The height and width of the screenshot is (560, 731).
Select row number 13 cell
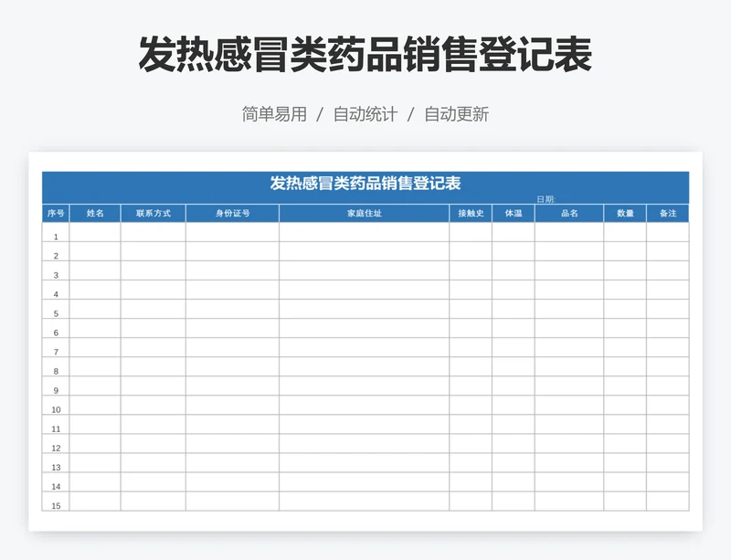56,463
